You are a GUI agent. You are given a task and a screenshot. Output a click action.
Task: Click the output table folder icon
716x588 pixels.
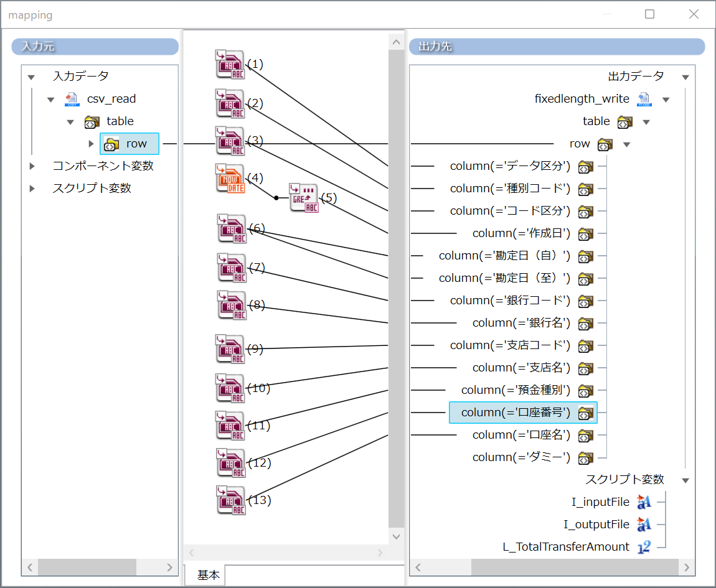tap(625, 122)
